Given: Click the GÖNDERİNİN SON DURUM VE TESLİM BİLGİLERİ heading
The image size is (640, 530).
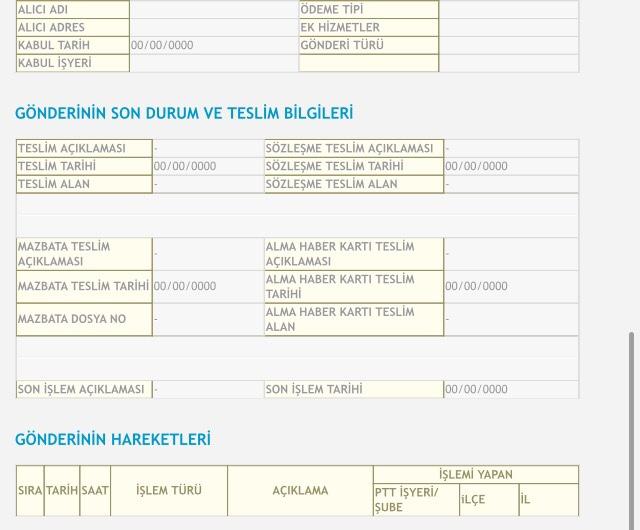Looking at the screenshot, I should (x=184, y=114).
